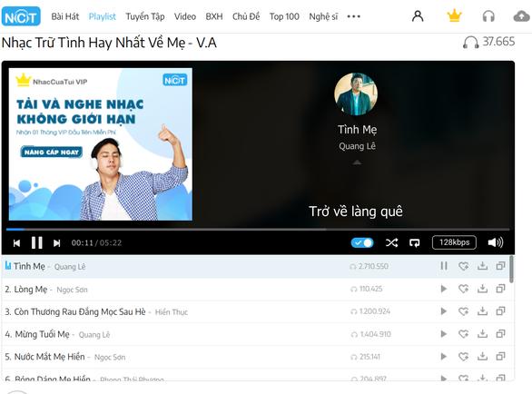Download Còn Thương Rau Đắng Mọc Sau Hè
Viewport: 532px width, 394px height.
[482, 311]
